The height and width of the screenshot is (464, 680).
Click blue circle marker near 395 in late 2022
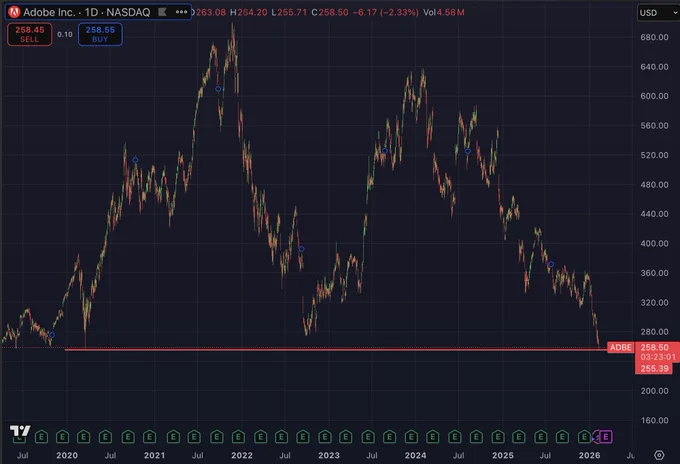tap(302, 249)
